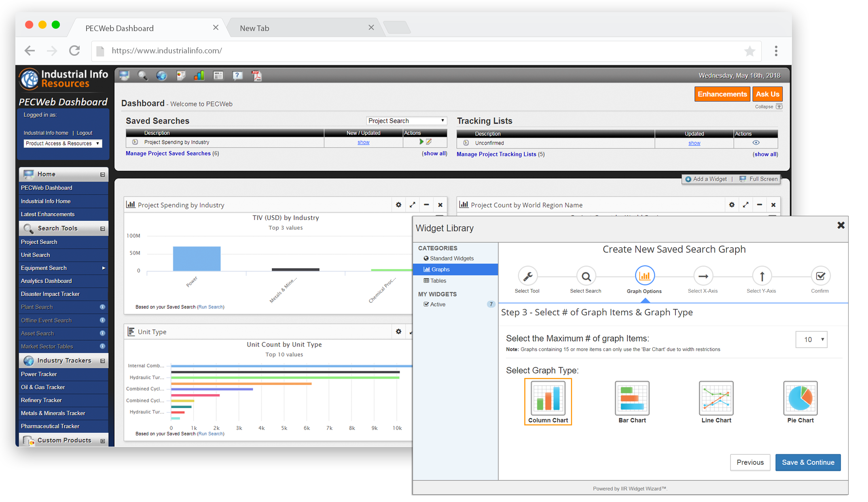
Task: Toggle eye icon for Unconfirmed tracking list
Action: [x=756, y=143]
